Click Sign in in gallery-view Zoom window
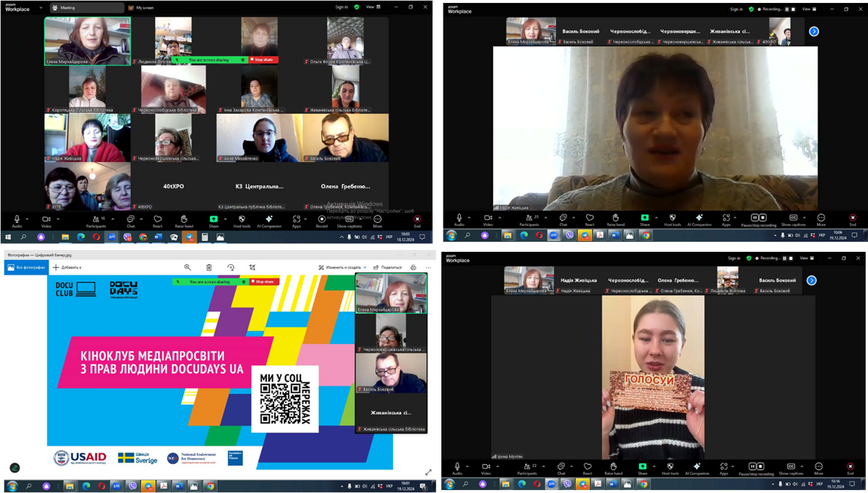The width and height of the screenshot is (868, 493). click(341, 7)
